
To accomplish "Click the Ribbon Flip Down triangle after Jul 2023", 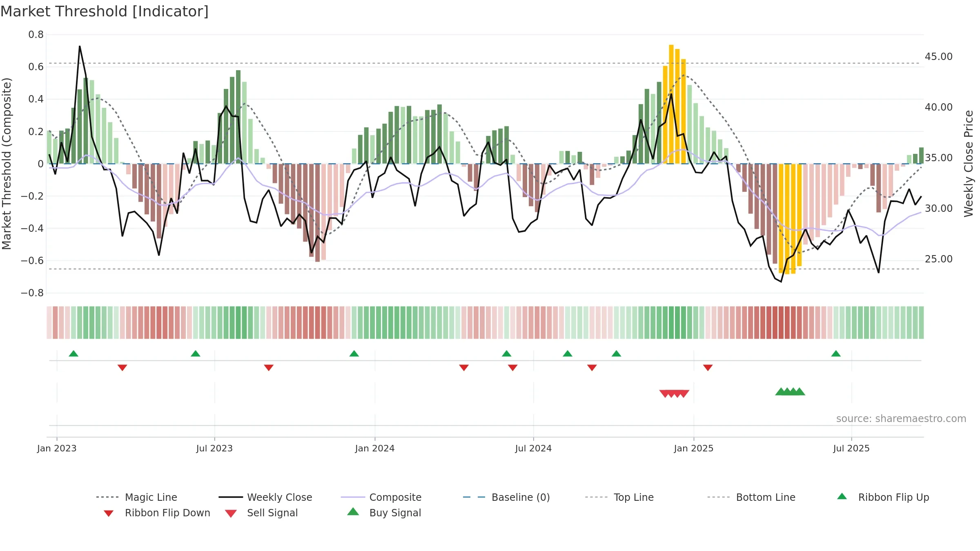I will [269, 368].
